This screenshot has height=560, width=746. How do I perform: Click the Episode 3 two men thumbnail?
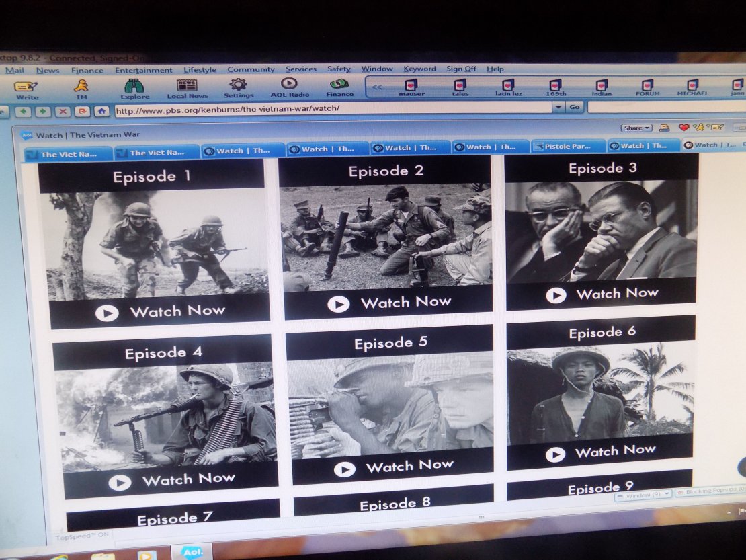click(602, 232)
